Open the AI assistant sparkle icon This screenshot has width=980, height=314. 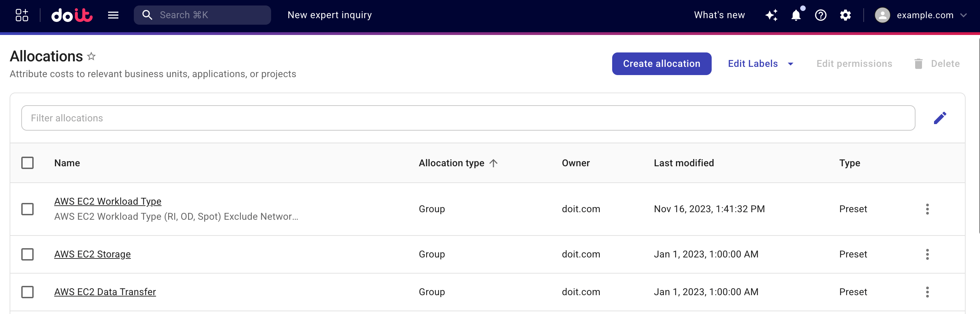pos(771,15)
